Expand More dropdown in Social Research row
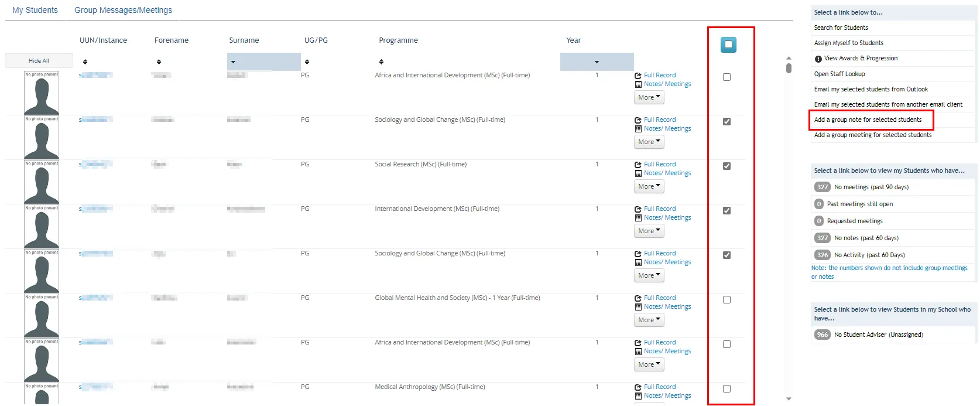The width and height of the screenshot is (980, 406). 649,186
